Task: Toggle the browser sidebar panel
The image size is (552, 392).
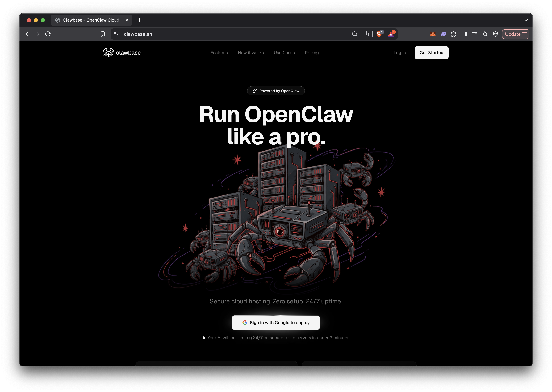Action: [464, 34]
